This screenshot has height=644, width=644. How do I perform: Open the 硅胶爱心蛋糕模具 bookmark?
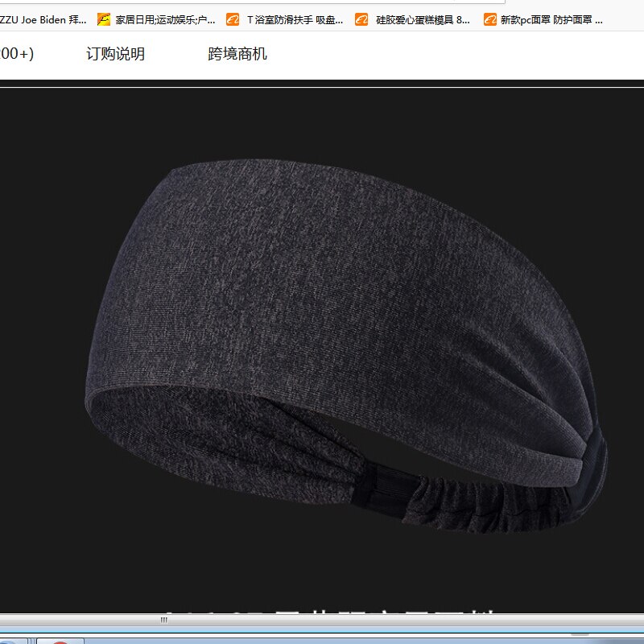click(x=423, y=19)
